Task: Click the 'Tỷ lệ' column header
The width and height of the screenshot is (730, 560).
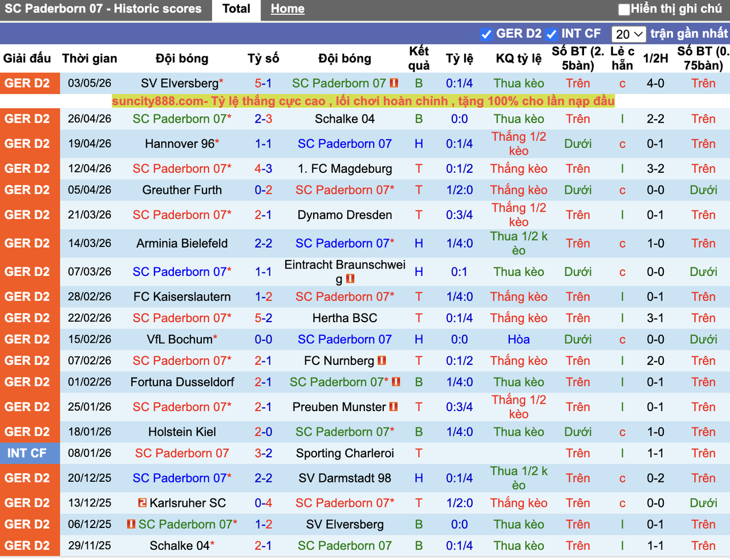Action: 460,58
